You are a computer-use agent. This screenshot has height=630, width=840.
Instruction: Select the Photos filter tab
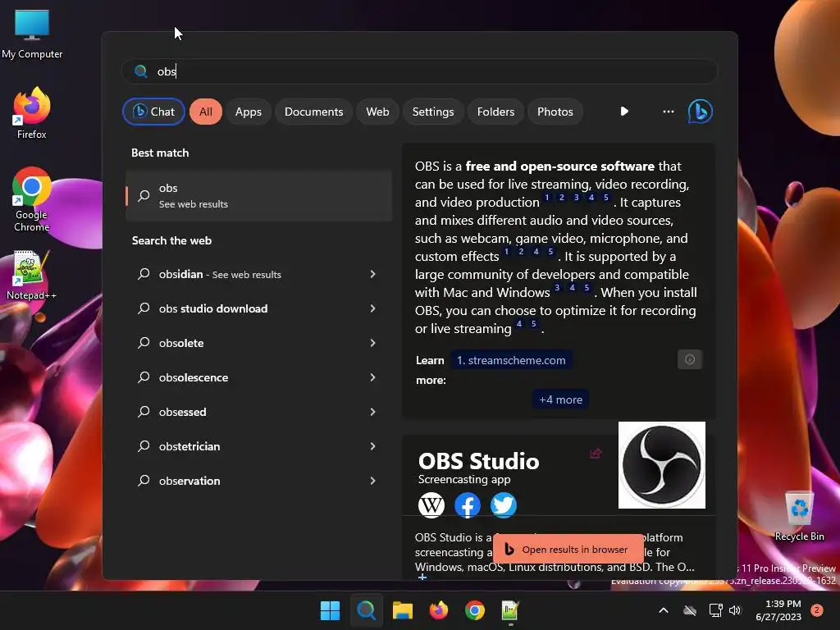tap(555, 112)
